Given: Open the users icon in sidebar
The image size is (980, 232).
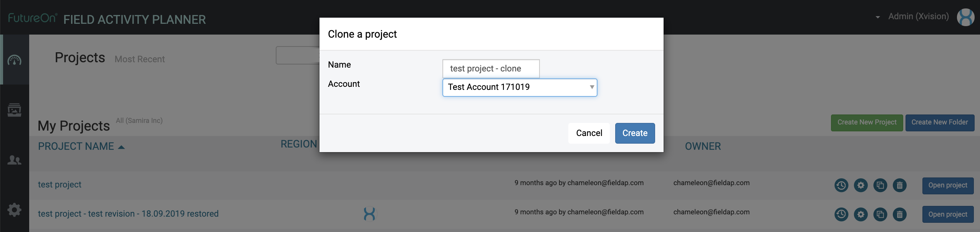Looking at the screenshot, I should (15, 160).
